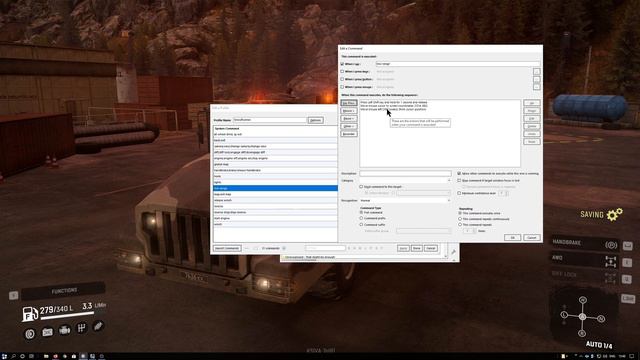Open the Pause action dropdown button

click(x=349, y=118)
